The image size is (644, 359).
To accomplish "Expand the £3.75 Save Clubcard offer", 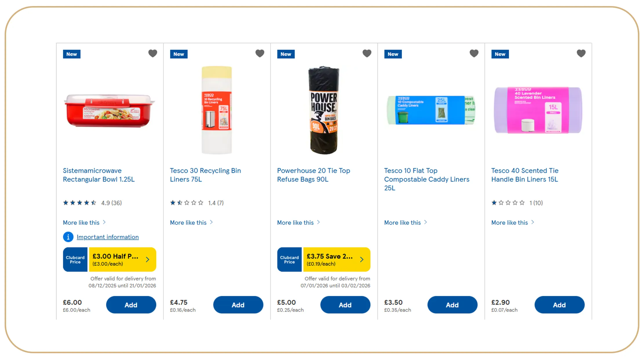I will (336, 259).
